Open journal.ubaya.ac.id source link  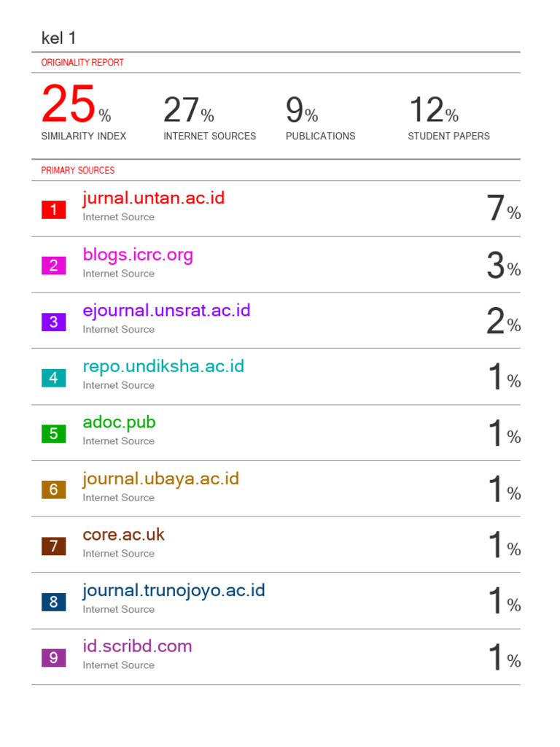pos(160,479)
